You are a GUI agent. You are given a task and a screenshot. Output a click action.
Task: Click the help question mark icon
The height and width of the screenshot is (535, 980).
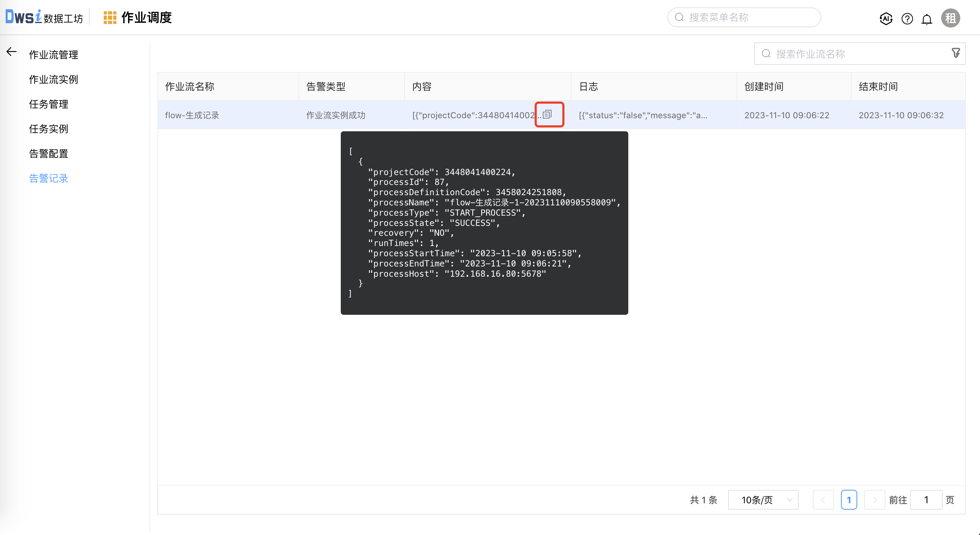click(x=907, y=18)
